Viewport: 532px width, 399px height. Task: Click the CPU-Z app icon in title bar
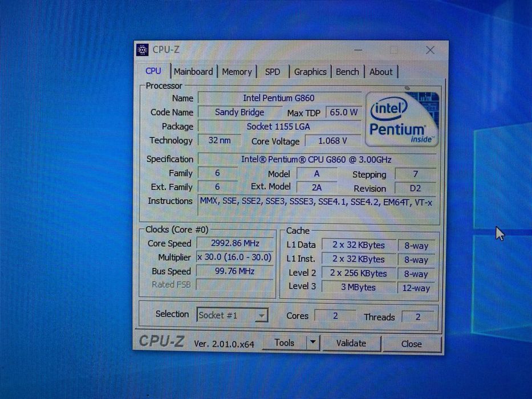142,50
